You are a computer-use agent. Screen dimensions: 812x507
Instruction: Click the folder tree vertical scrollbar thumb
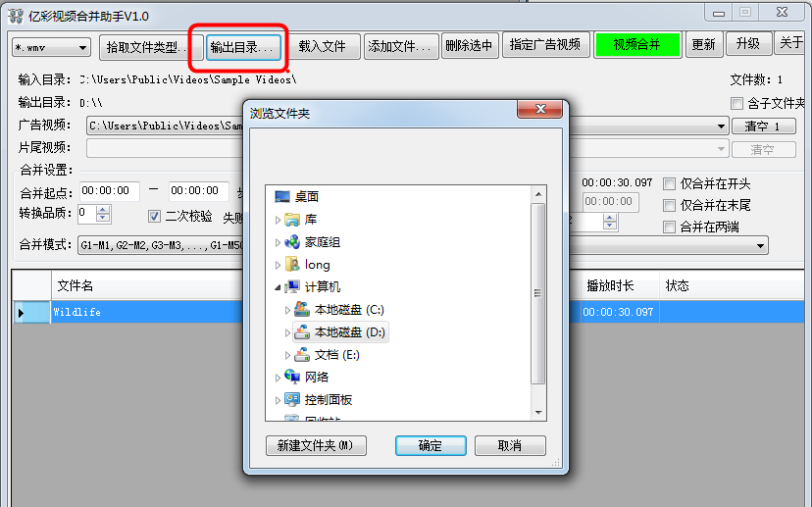tap(538, 293)
